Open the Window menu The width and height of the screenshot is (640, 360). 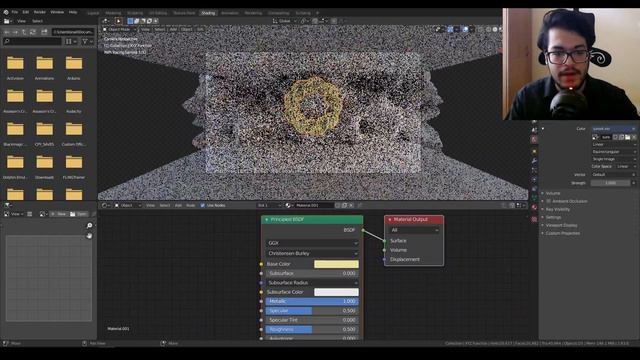pyautogui.click(x=57, y=12)
